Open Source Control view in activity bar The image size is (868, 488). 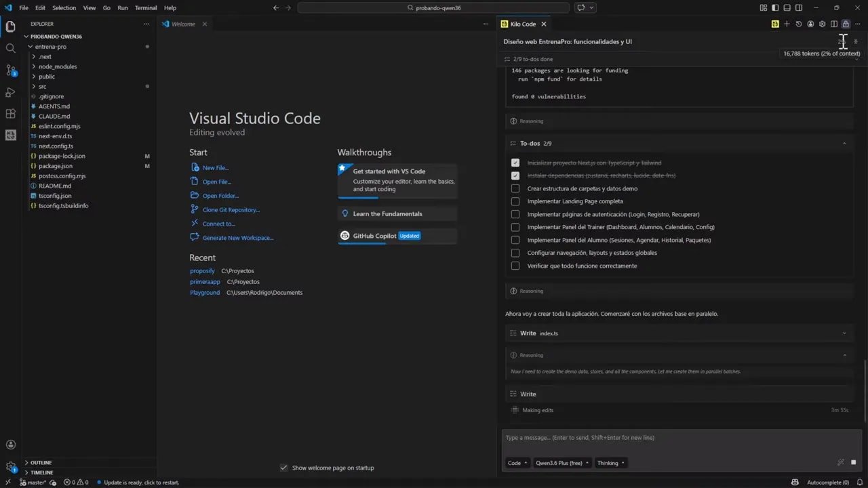click(x=10, y=70)
